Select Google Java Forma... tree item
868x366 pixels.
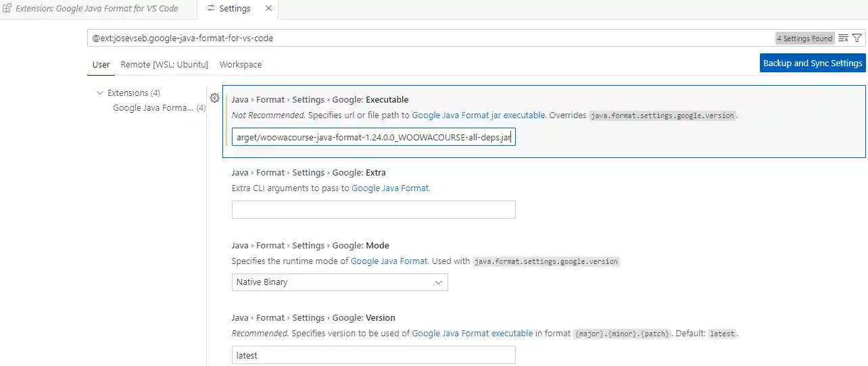159,107
